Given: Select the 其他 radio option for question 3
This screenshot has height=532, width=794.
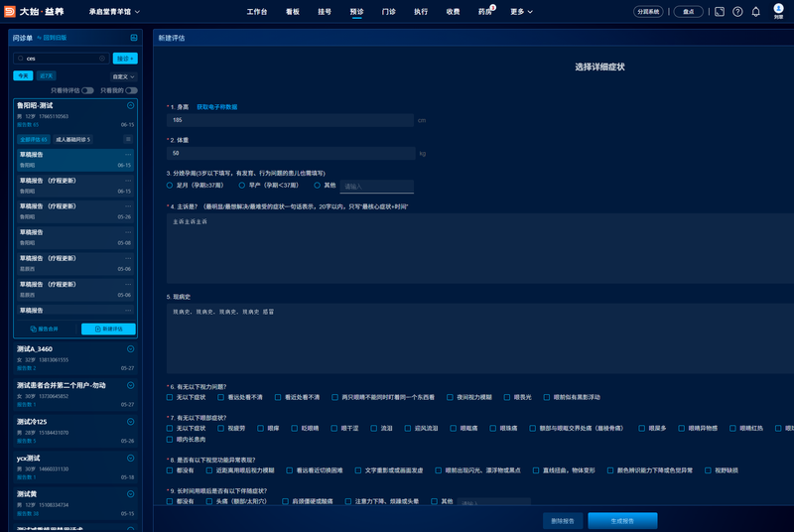Looking at the screenshot, I should [317, 186].
